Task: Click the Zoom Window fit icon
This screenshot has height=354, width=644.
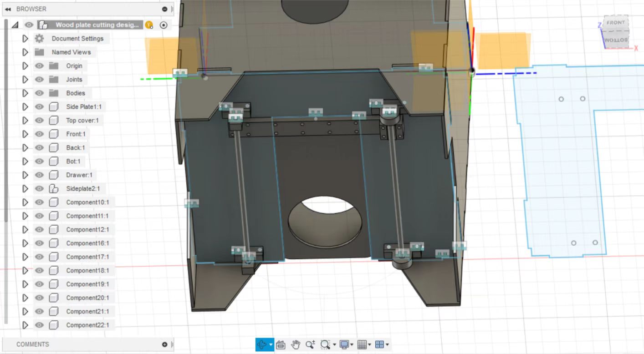Action: click(325, 344)
